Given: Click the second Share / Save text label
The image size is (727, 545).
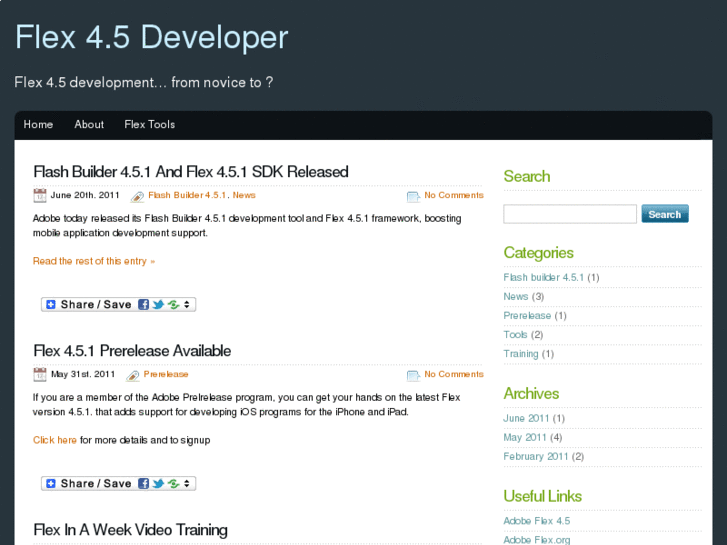Looking at the screenshot, I should point(96,483).
